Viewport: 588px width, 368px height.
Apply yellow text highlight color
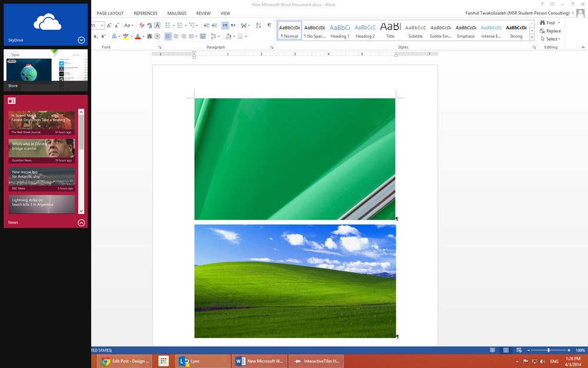click(126, 37)
